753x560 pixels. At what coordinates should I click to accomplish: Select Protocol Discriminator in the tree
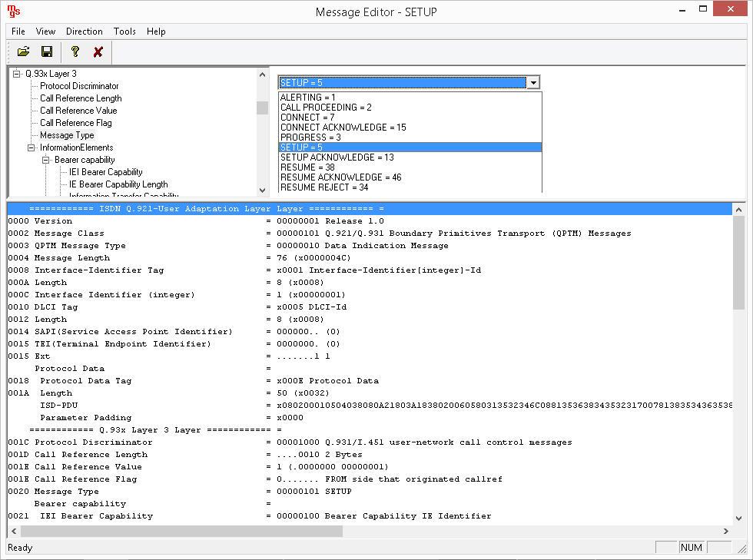79,86
